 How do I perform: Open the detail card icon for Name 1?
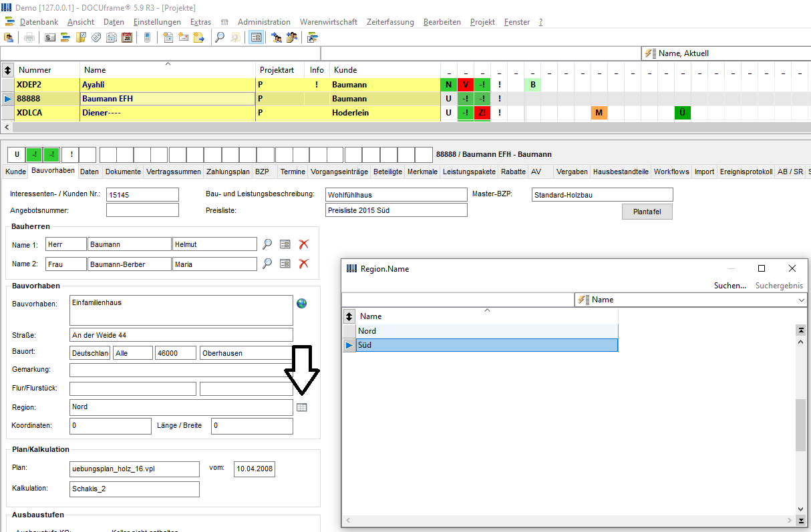tap(285, 244)
